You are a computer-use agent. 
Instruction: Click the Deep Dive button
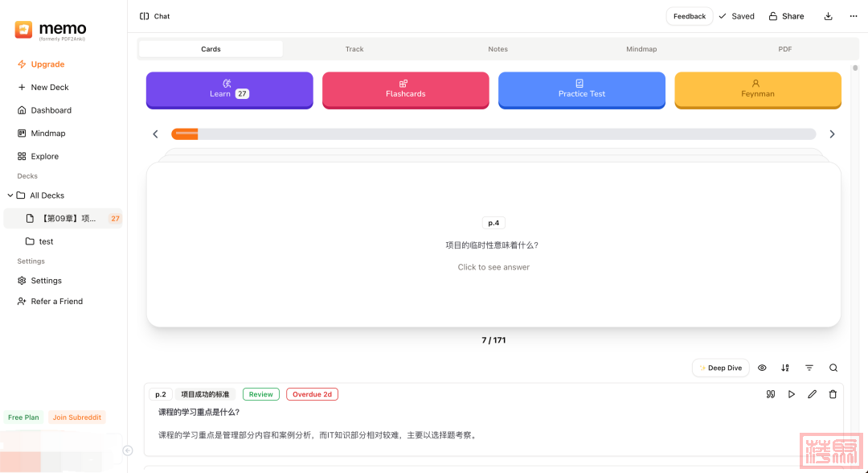pyautogui.click(x=721, y=368)
